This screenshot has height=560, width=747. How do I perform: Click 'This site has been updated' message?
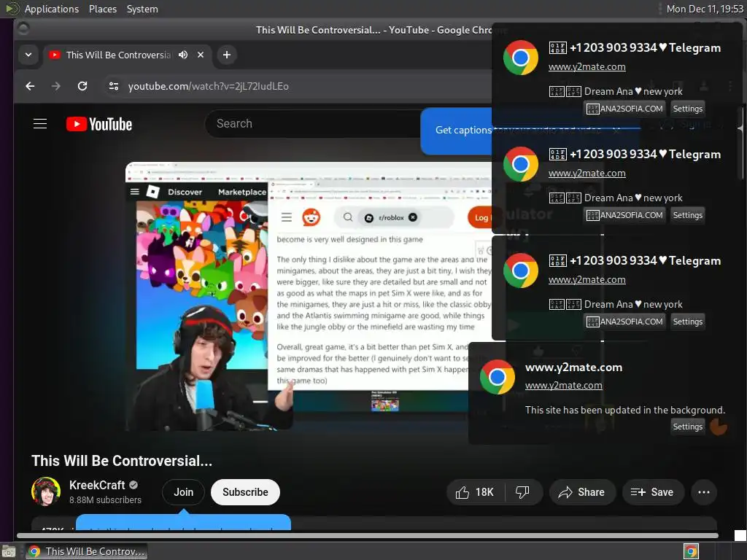(x=624, y=410)
